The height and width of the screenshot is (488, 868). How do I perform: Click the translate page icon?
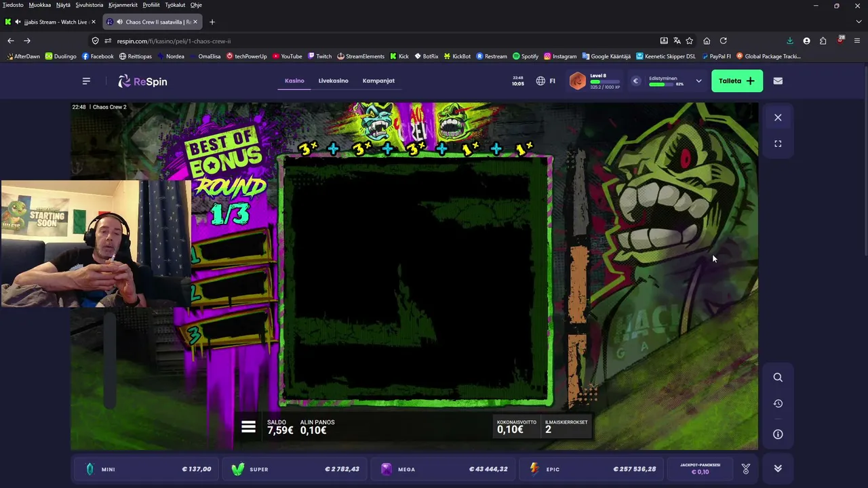click(x=677, y=41)
